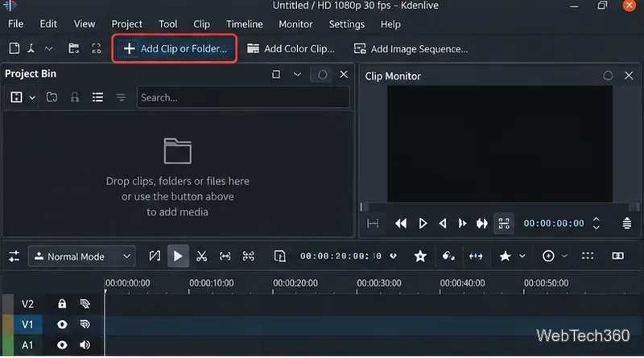Click the fullscreen brackets icon in top toolbar
This screenshot has width=644, height=358.
[x=96, y=48]
